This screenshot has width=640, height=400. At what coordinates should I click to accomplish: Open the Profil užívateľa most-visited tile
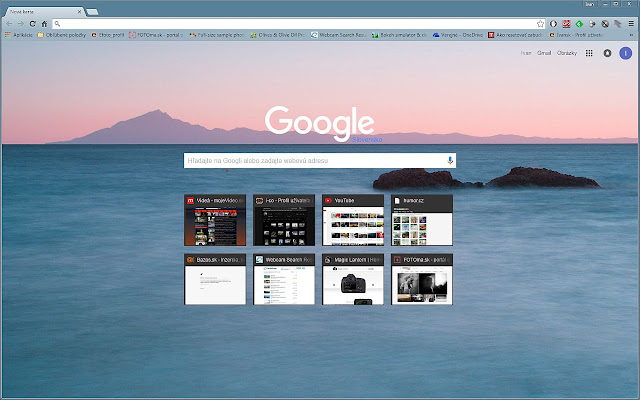284,220
